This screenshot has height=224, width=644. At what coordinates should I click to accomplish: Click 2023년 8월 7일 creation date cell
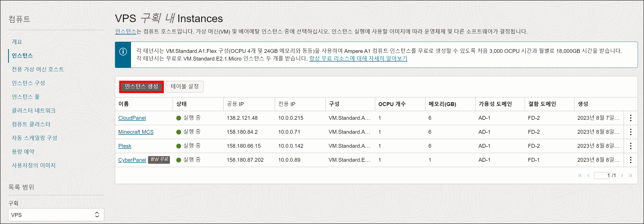(598, 118)
